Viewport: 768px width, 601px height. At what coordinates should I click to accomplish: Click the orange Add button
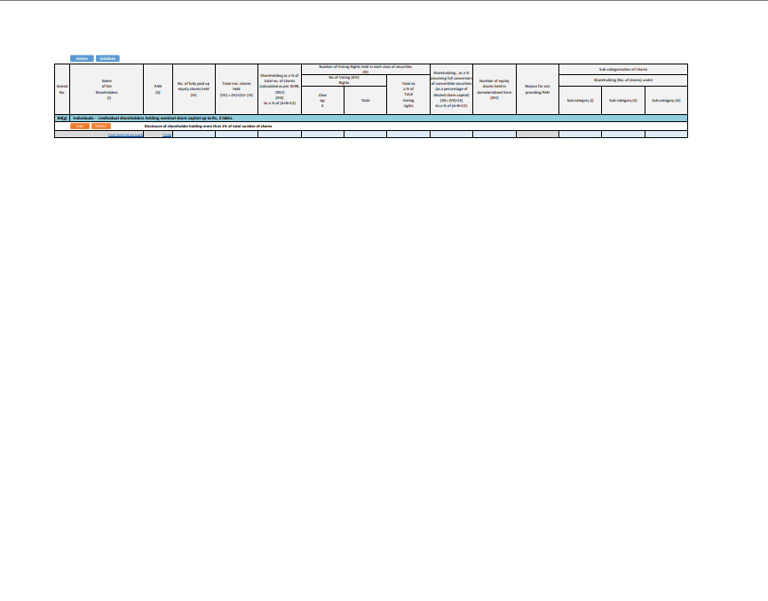click(79, 126)
